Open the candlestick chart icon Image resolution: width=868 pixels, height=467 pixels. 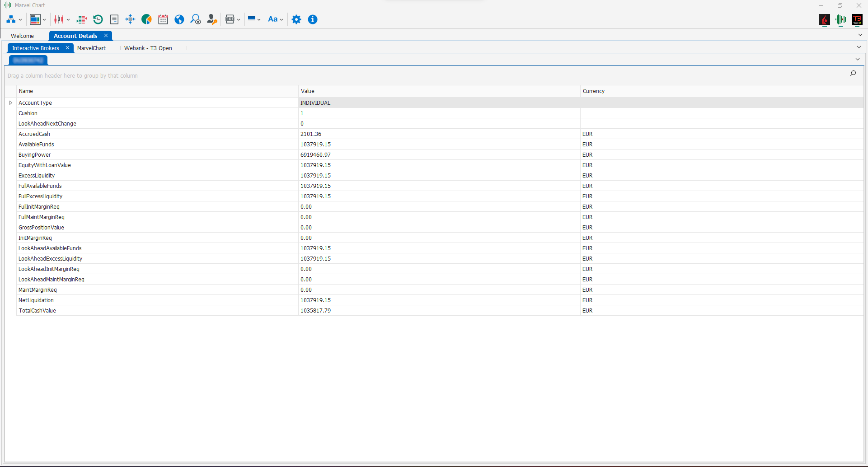59,19
